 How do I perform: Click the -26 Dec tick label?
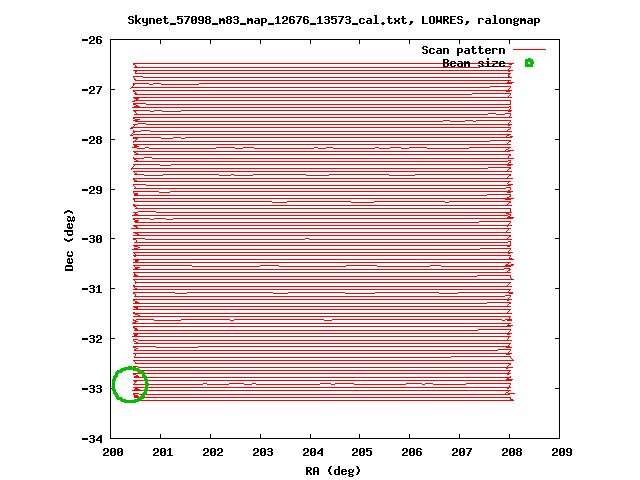[x=92, y=40]
